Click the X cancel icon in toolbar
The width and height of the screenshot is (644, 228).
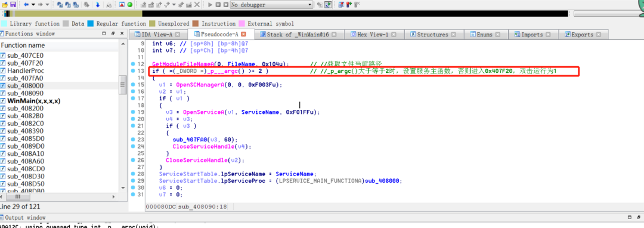pos(197,5)
